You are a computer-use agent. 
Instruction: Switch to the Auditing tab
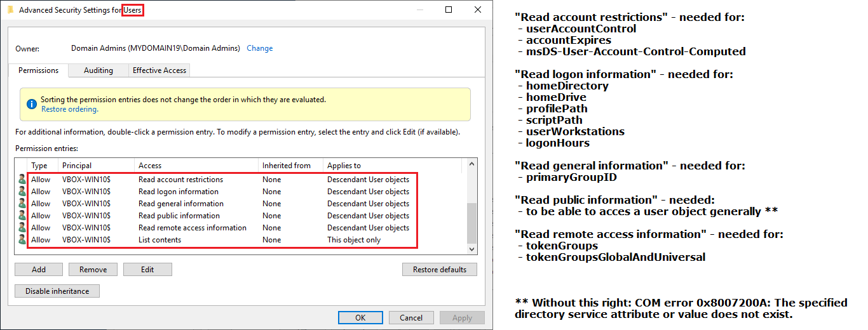tap(98, 70)
